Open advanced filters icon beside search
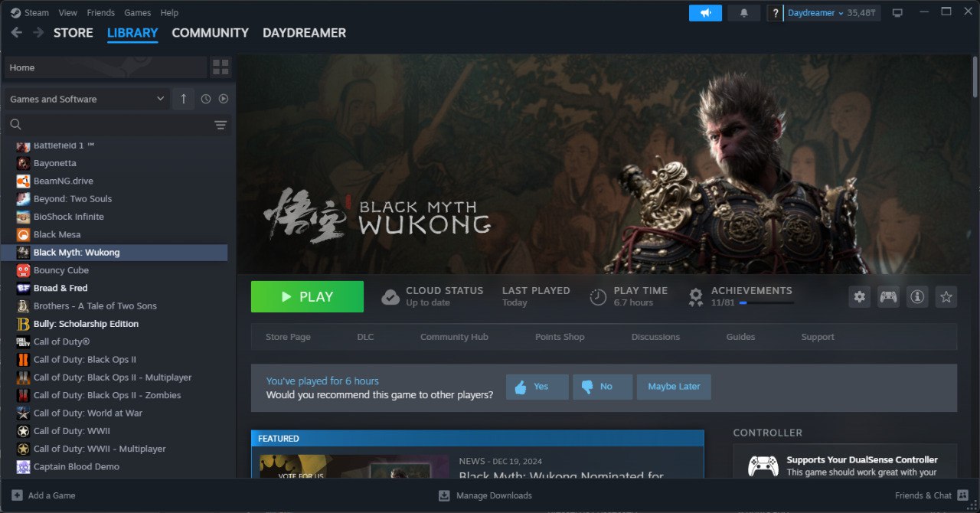The height and width of the screenshot is (513, 980). [x=220, y=125]
